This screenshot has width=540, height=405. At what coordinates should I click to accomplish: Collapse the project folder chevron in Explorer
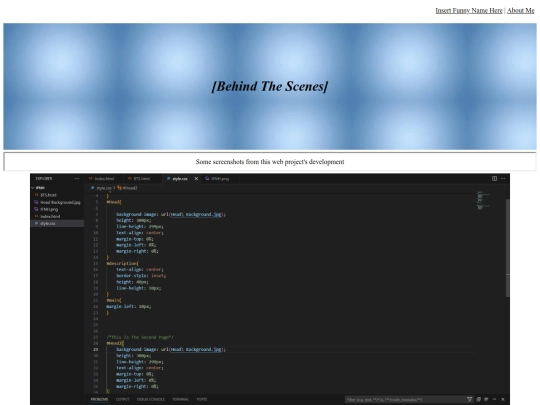tap(33, 188)
